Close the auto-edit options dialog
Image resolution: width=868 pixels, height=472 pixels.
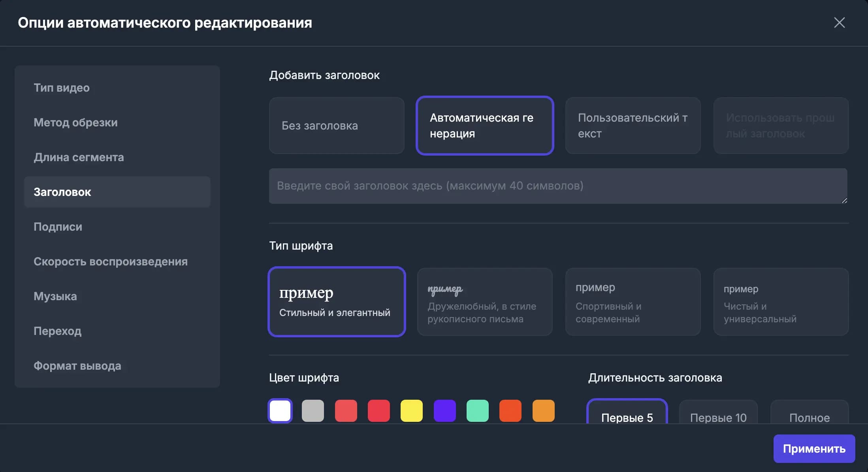coord(839,23)
